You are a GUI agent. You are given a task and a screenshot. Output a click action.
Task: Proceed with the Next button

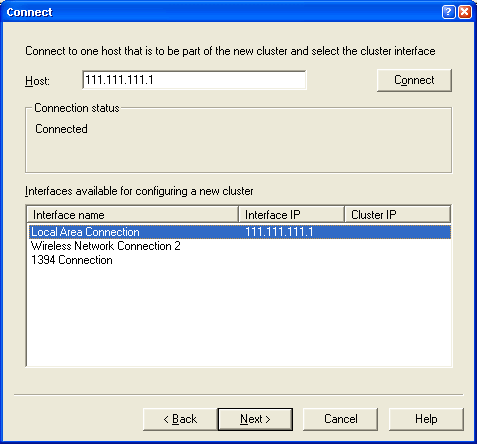(x=255, y=419)
